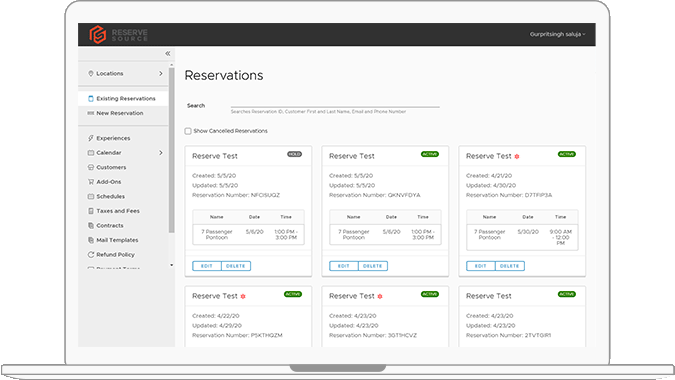
Task: Click red alert icon on 3GTIHCVZ card
Action: tap(380, 297)
